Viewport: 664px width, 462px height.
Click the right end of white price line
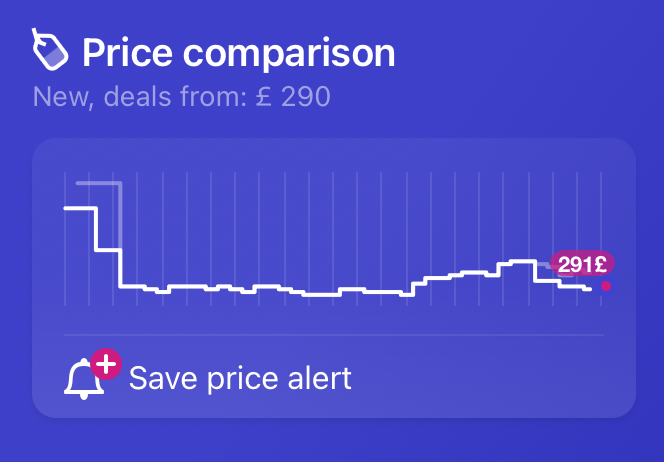(x=590, y=288)
